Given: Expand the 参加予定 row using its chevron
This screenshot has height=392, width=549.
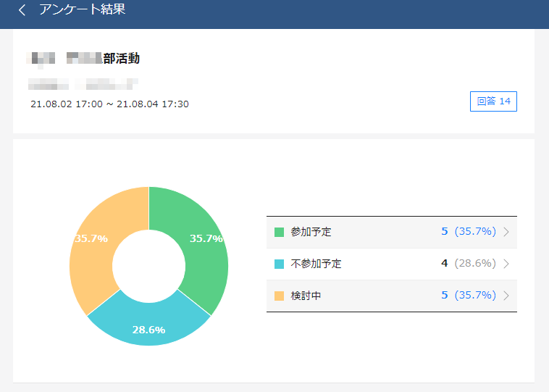Looking at the screenshot, I should 506,232.
